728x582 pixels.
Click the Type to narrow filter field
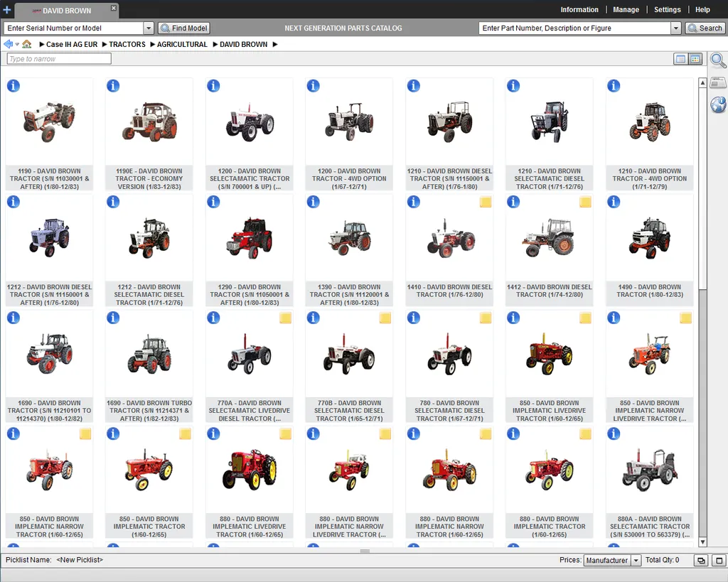[x=59, y=59]
